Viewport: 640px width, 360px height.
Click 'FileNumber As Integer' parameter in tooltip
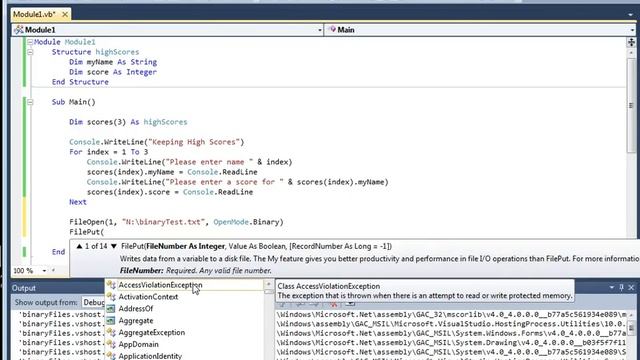click(185, 246)
